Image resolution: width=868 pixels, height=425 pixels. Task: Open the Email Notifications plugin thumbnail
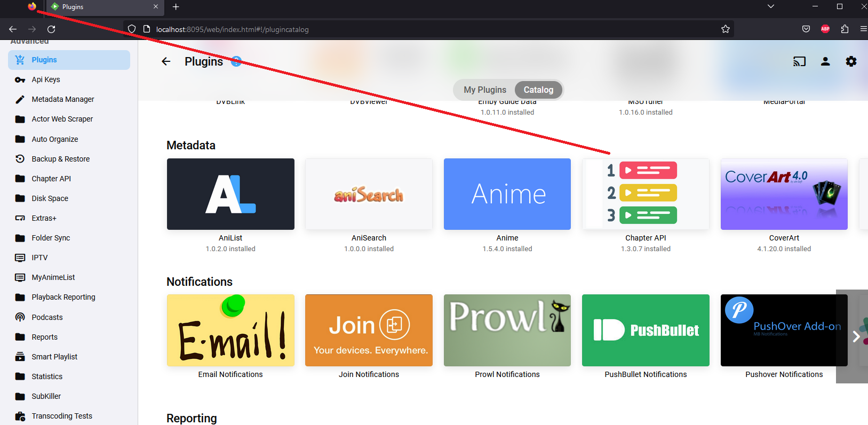pyautogui.click(x=230, y=331)
